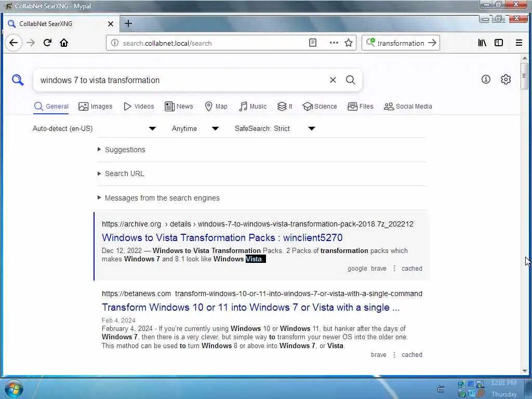Switch to the Music category
Screen dimensions: 532x399
pos(253,107)
